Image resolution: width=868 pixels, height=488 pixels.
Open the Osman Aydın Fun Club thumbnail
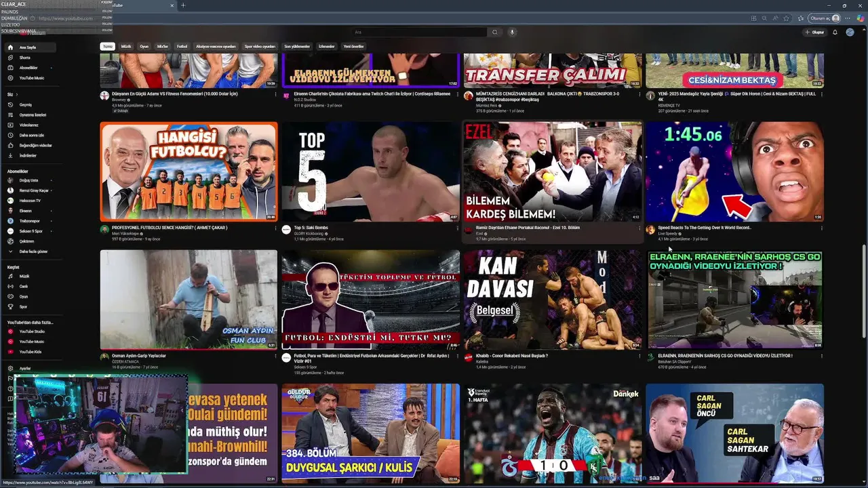coord(189,300)
